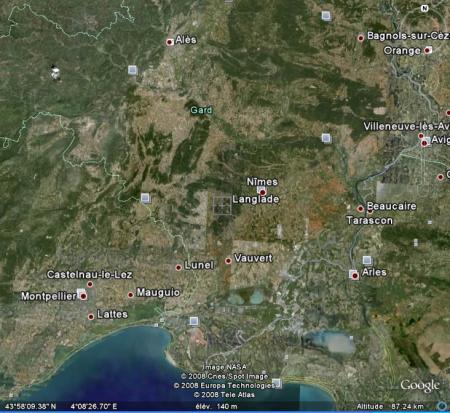Click the Tarascon place label
Screen dimensions: 450x413
(370, 220)
